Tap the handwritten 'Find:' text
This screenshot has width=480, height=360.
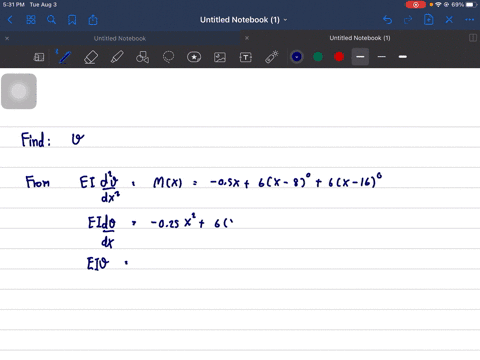(x=36, y=139)
